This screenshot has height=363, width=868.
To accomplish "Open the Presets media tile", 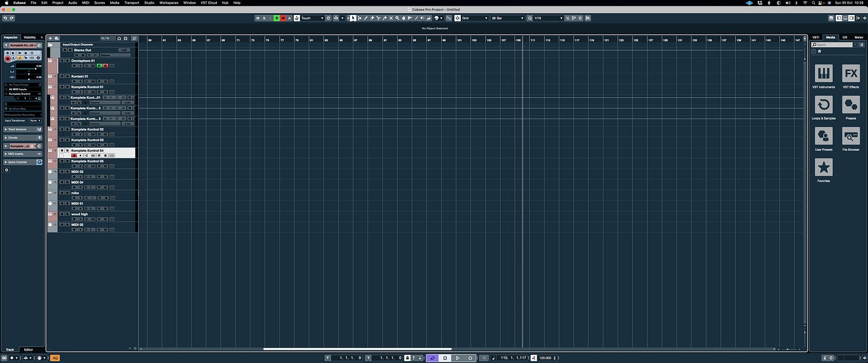I will [851, 105].
